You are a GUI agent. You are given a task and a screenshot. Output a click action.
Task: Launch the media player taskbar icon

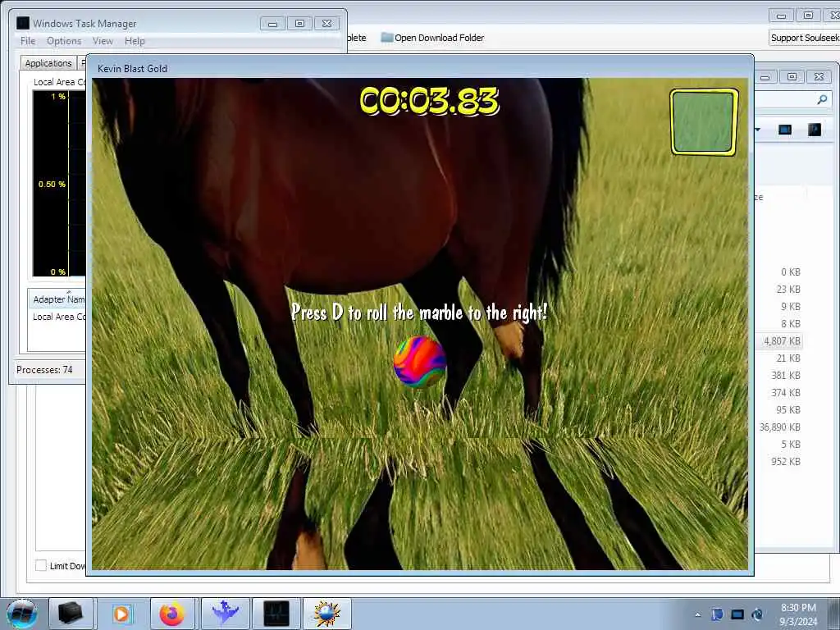(121, 614)
